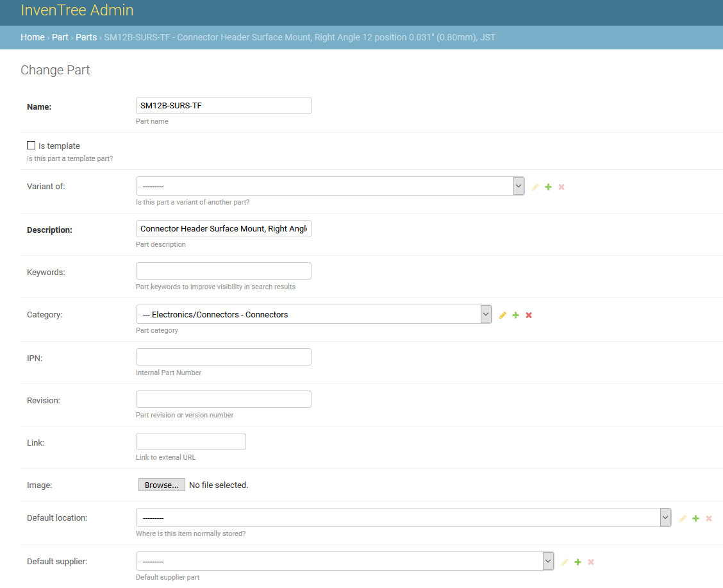Focus the IPN input field
The height and width of the screenshot is (588, 723).
(x=223, y=357)
